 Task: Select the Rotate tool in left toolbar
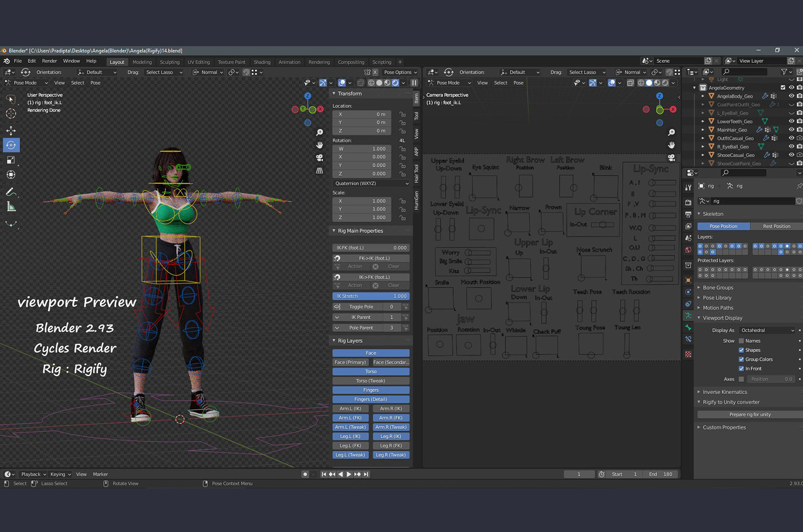click(x=11, y=145)
